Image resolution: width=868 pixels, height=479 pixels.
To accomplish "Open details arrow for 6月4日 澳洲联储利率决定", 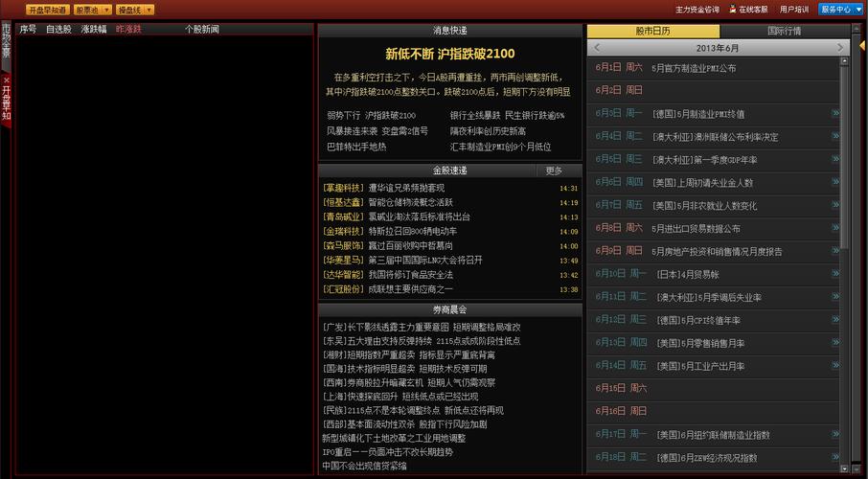I will [835, 136].
